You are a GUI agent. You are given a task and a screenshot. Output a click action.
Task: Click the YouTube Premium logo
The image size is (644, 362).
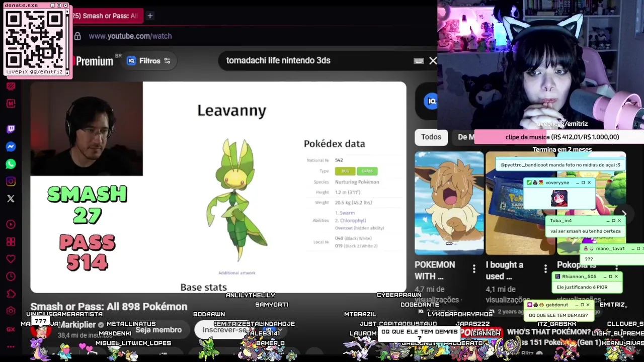[95, 61]
